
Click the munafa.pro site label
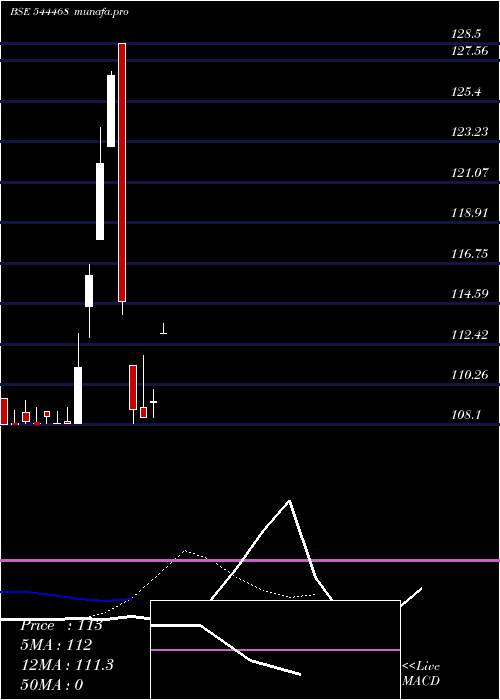(101, 12)
